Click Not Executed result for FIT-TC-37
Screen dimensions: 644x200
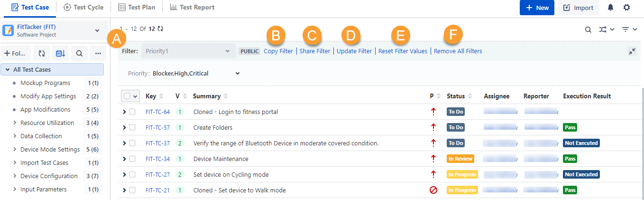[x=581, y=143]
